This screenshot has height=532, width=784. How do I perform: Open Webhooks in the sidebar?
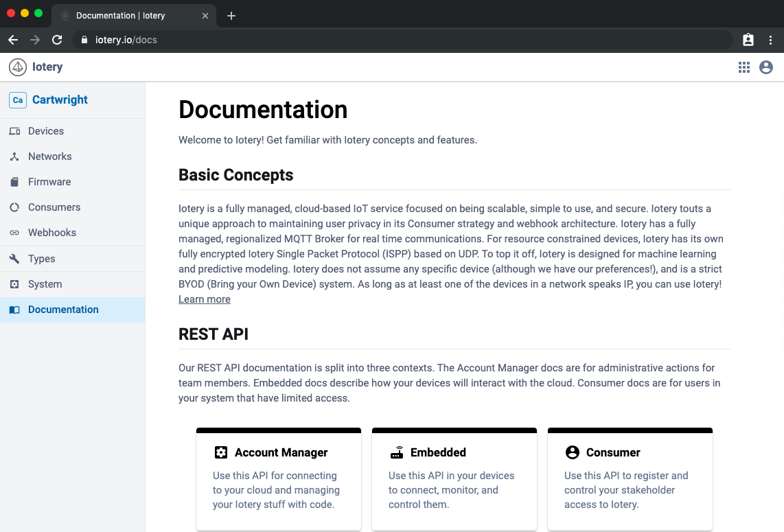73,233
